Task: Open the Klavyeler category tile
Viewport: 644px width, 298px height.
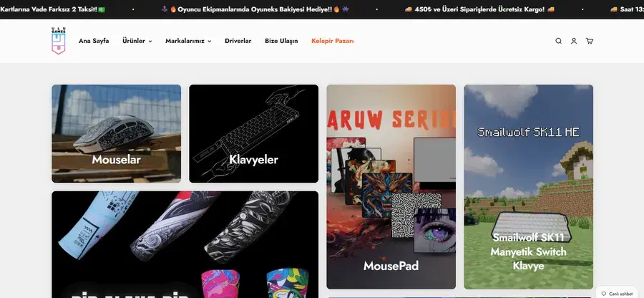Action: (x=253, y=133)
